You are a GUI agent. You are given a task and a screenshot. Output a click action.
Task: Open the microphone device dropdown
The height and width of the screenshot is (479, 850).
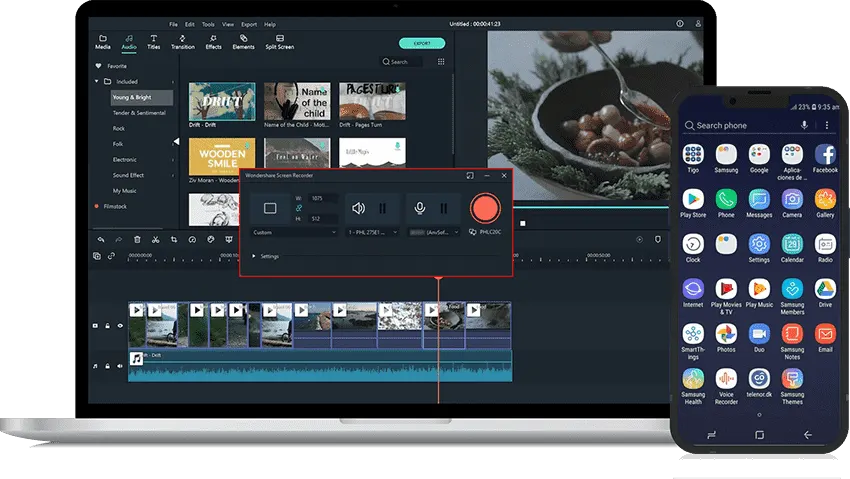tap(434, 232)
